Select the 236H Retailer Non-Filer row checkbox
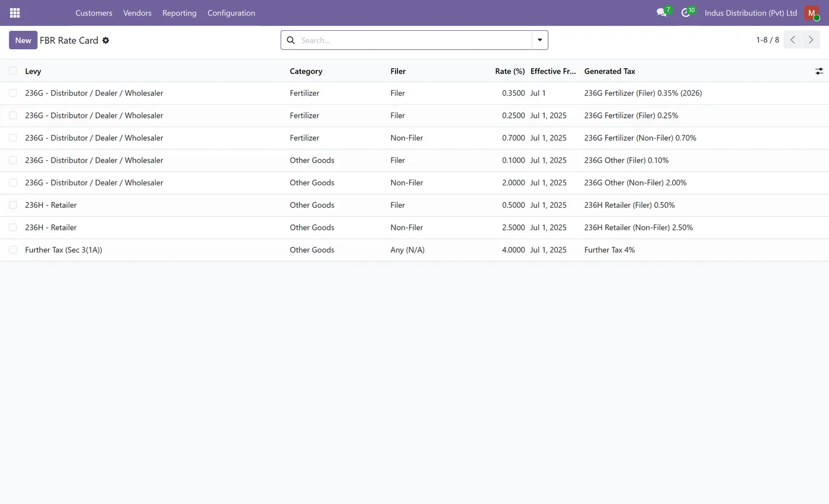Screen dimensions: 829x504 click(13, 227)
